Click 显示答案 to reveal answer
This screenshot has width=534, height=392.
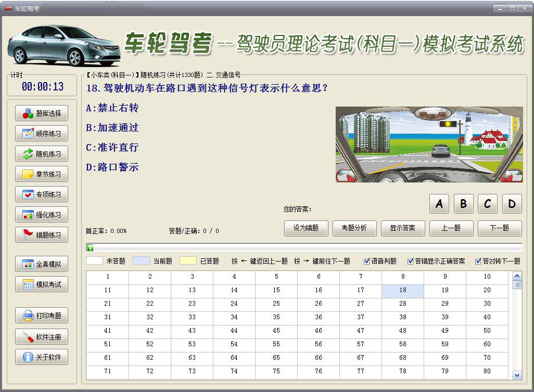(x=403, y=228)
